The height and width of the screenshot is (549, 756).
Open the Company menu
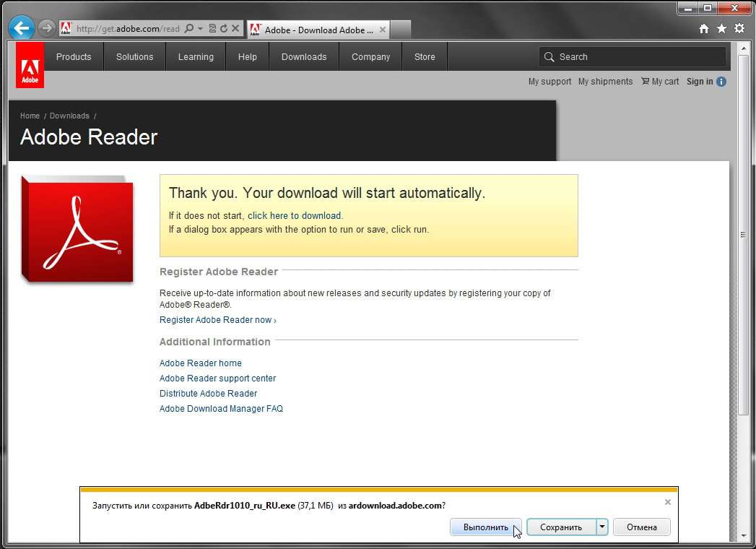pyautogui.click(x=370, y=56)
